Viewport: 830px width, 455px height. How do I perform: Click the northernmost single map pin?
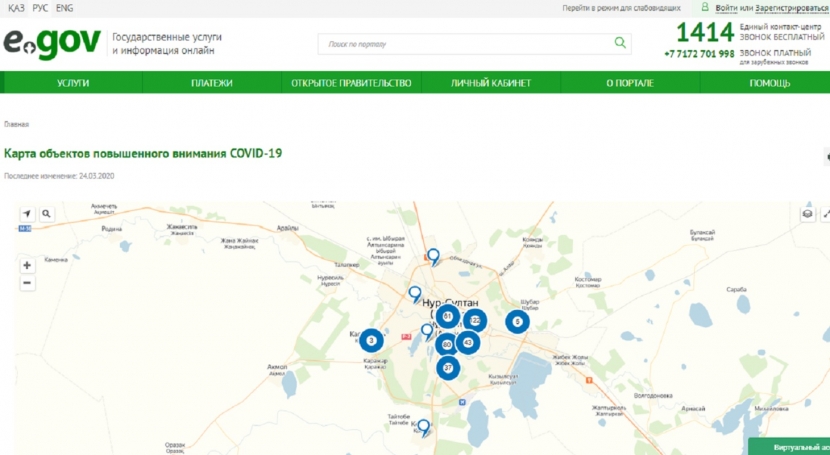[434, 257]
